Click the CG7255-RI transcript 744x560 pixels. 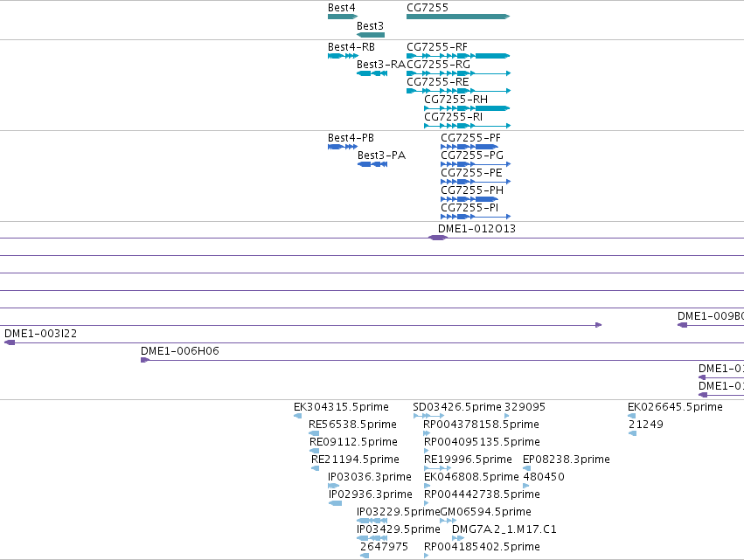(468, 126)
